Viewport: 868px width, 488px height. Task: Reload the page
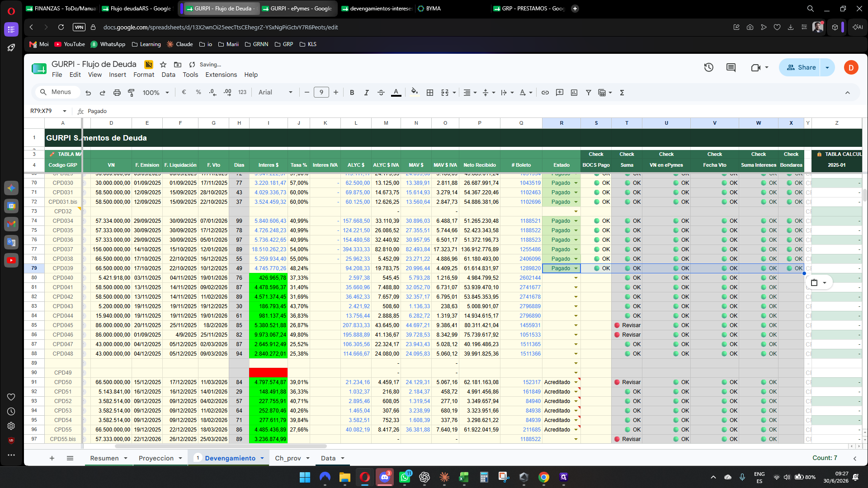click(61, 27)
